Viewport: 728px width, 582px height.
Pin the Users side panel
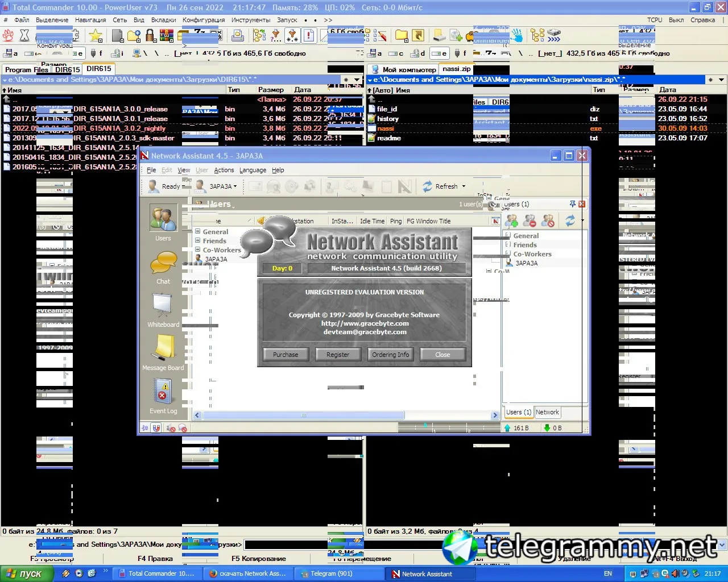[x=572, y=204]
